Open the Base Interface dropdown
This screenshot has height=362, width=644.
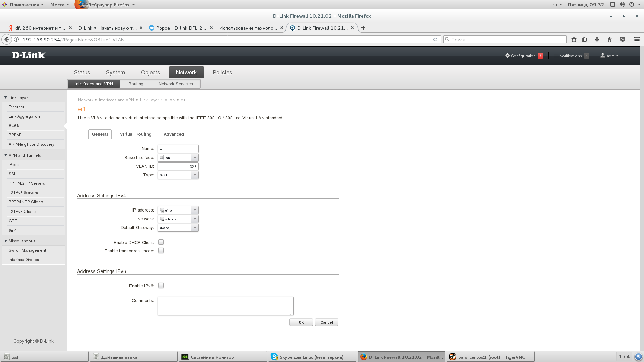(195, 158)
